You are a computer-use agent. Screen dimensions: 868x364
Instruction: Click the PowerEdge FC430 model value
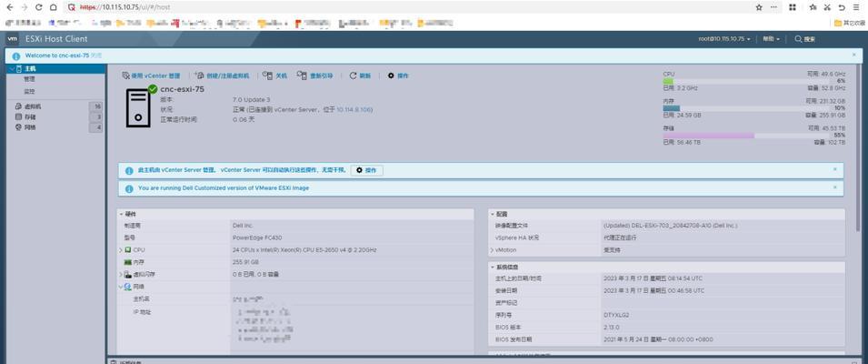[x=256, y=238]
